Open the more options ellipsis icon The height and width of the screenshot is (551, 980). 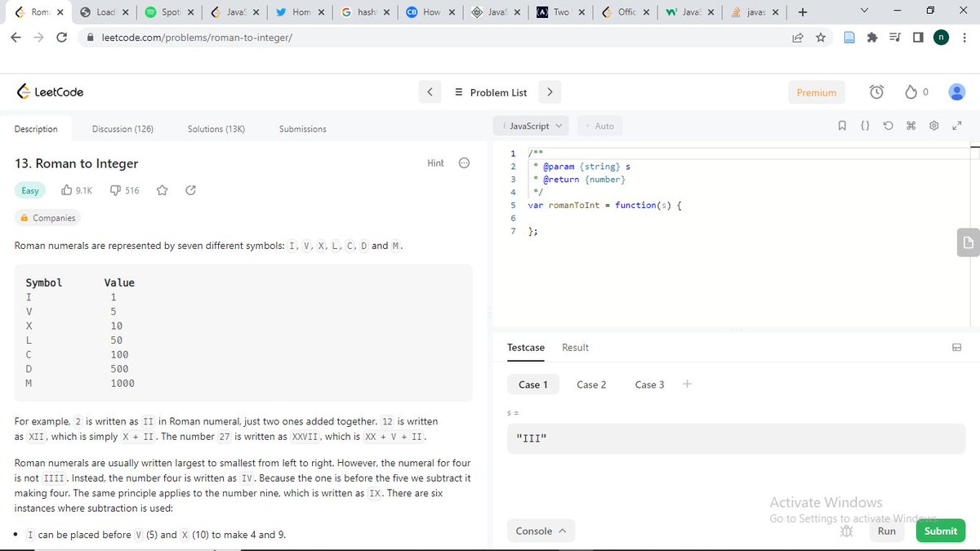click(465, 163)
